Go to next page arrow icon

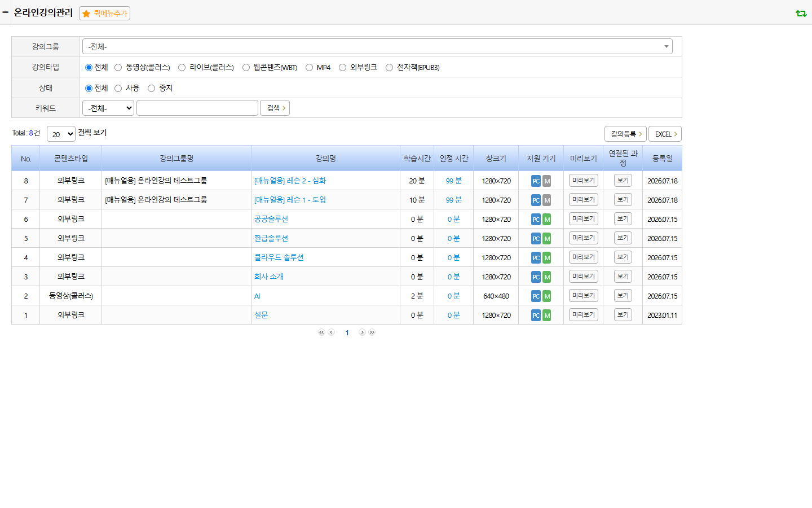pyautogui.click(x=362, y=332)
